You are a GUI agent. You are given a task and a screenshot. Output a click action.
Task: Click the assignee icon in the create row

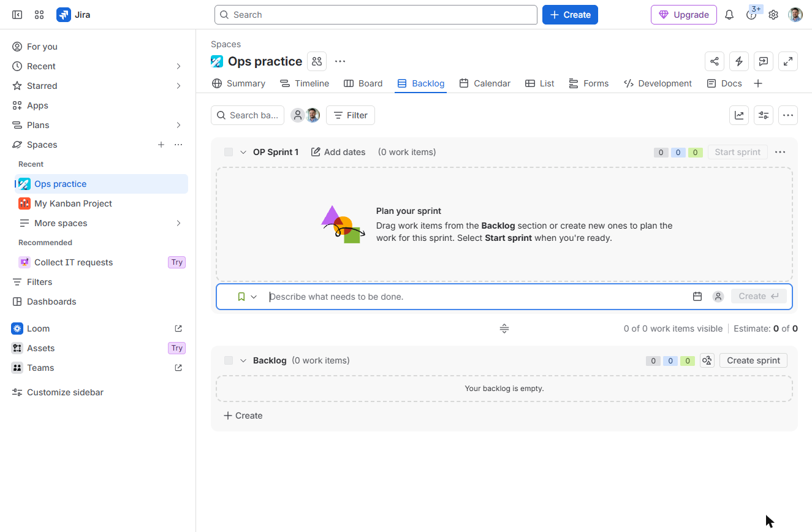coord(718,297)
